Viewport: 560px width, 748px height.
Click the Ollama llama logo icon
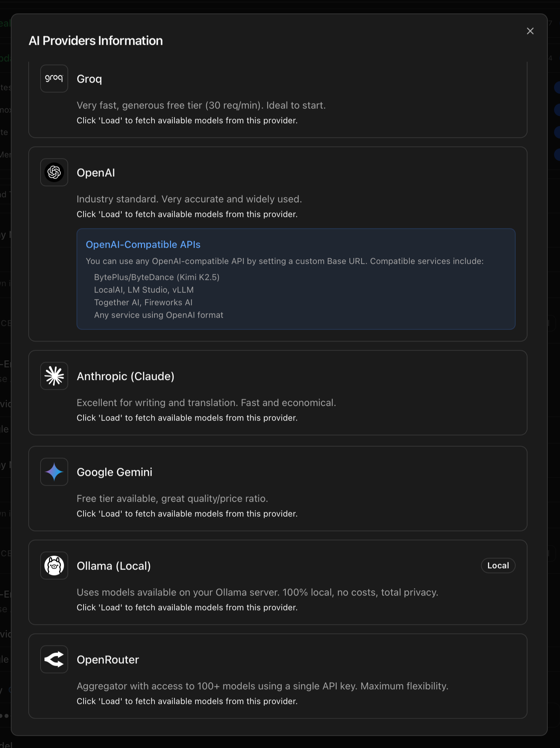tap(54, 565)
